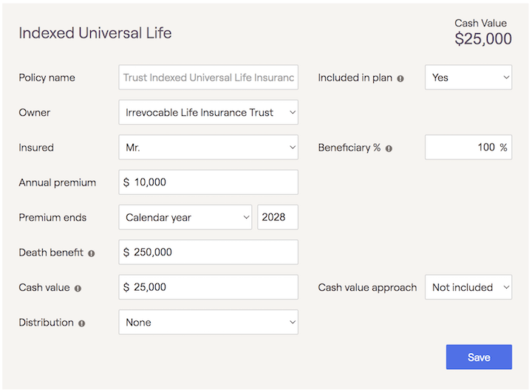Click info icon beside Cash value label
Image resolution: width=532 pixels, height=392 pixels.
pos(78,288)
